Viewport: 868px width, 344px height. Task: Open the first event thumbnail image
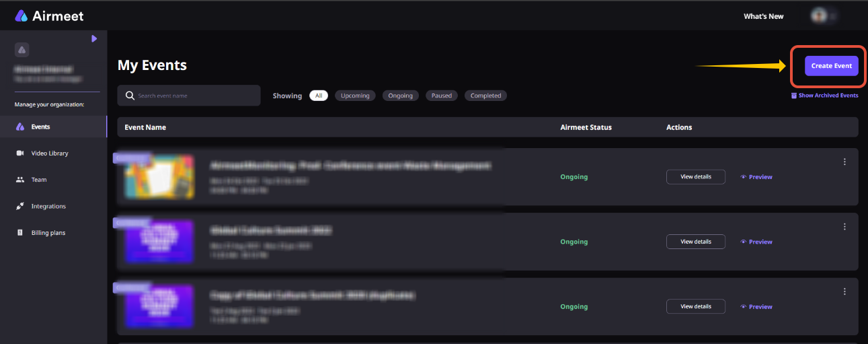coord(159,177)
